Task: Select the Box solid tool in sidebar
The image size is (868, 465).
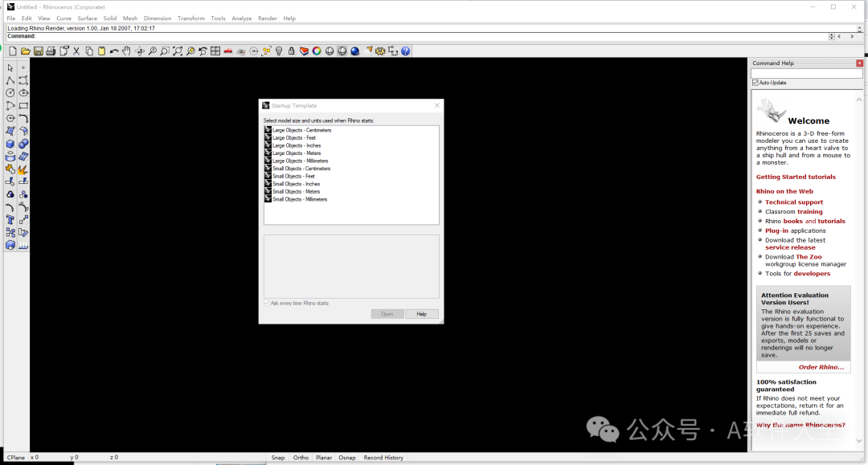Action: (10, 144)
